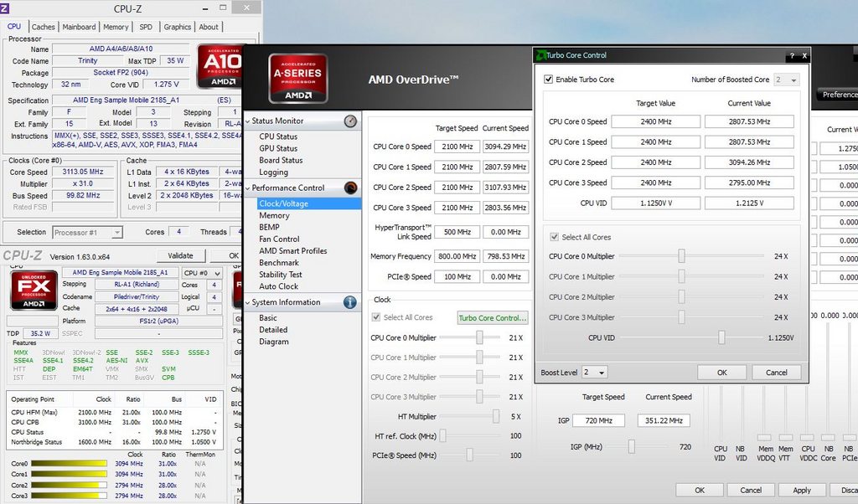This screenshot has width=858, height=504.
Task: Maximize the CPU-Z window
Action: coord(223,8)
